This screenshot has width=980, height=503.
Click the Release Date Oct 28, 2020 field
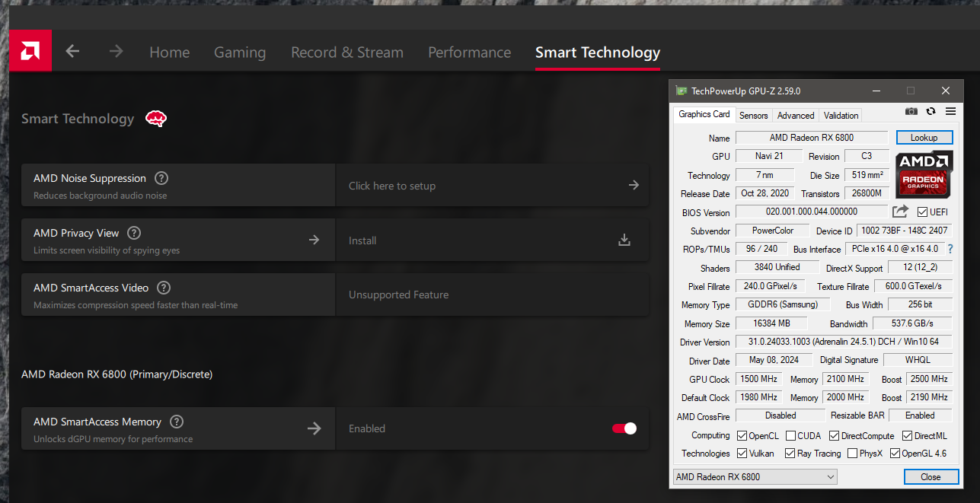(765, 193)
